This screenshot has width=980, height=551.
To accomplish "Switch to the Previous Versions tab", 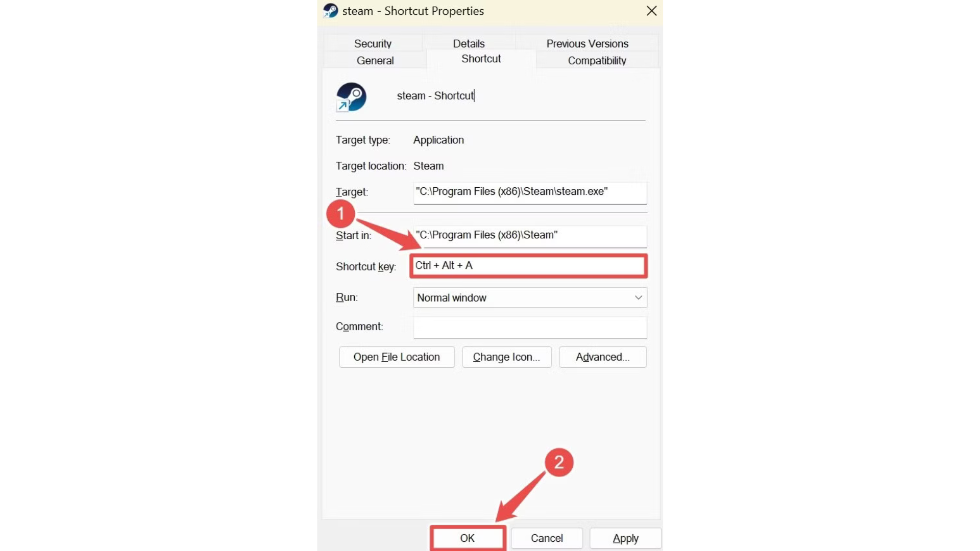I will pos(586,43).
